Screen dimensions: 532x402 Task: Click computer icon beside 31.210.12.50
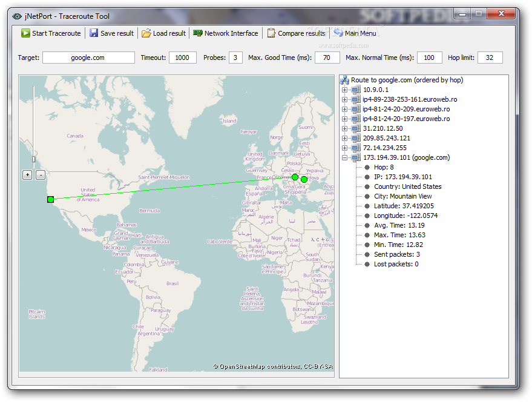356,129
